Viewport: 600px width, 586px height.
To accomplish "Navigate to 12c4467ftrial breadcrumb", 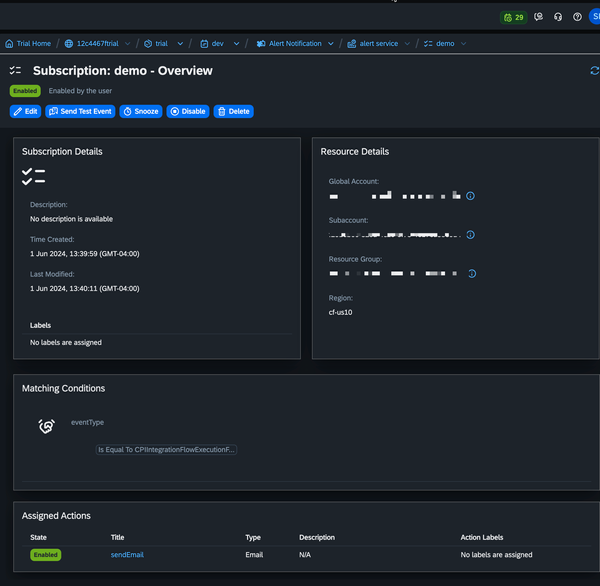I will pyautogui.click(x=96, y=44).
